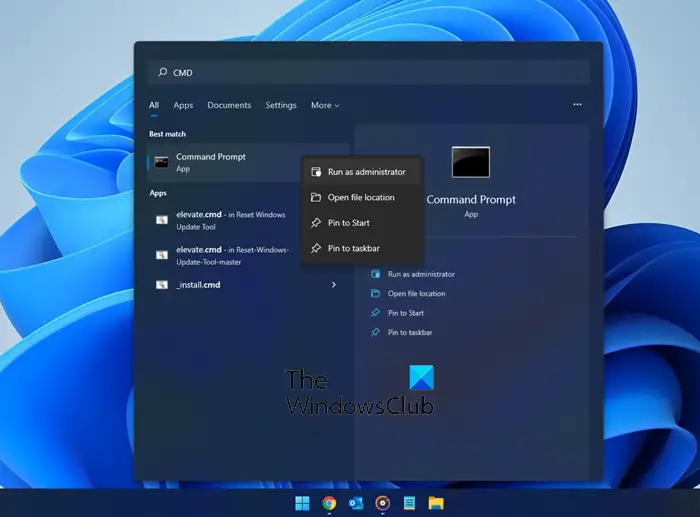Choose Run as administrator in context menu
The image size is (700, 517).
(362, 172)
